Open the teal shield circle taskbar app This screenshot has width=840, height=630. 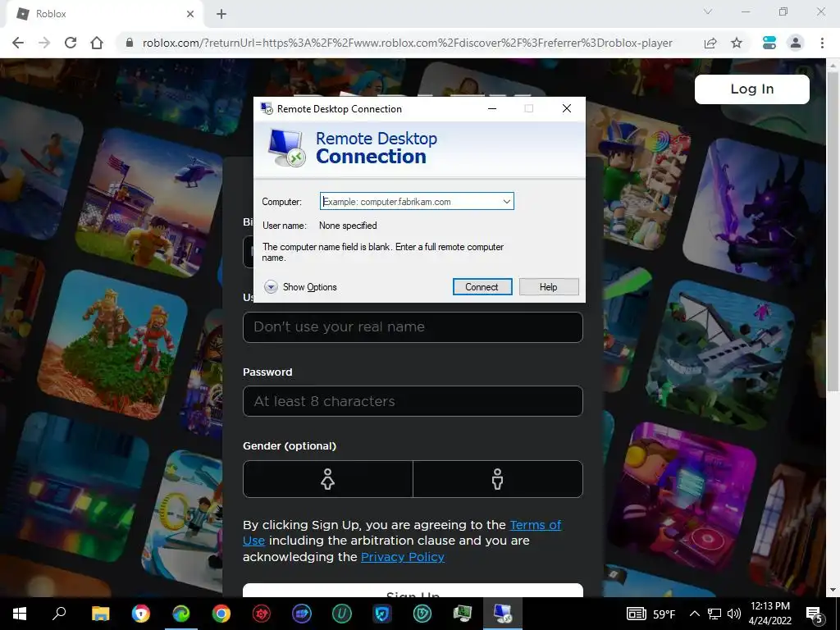(x=422, y=614)
